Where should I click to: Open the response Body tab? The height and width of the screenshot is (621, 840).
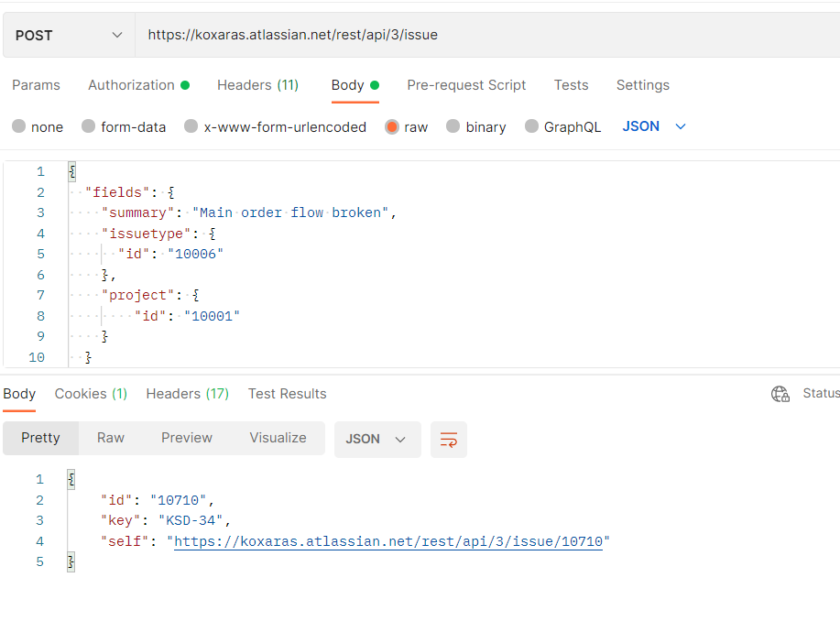19,394
